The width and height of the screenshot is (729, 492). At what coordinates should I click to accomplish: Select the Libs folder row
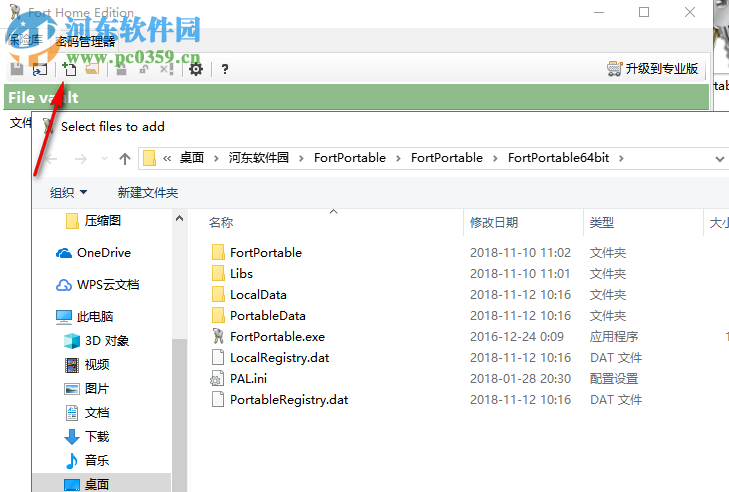(241, 273)
